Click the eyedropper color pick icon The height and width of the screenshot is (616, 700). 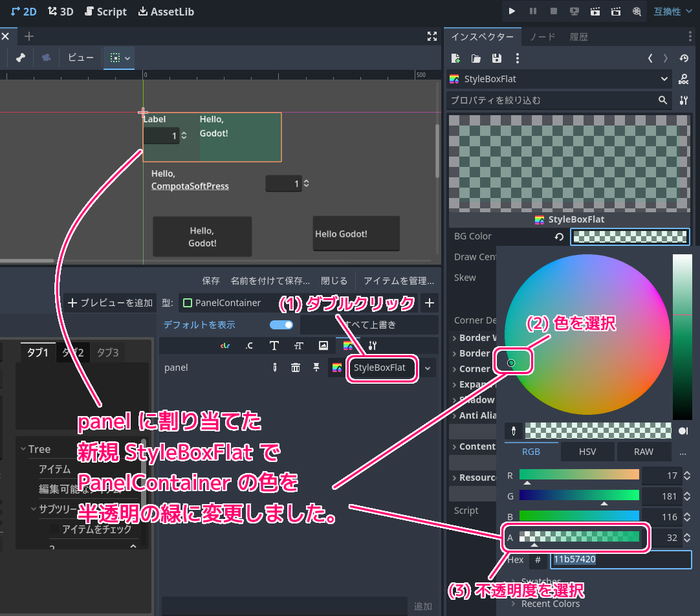514,430
